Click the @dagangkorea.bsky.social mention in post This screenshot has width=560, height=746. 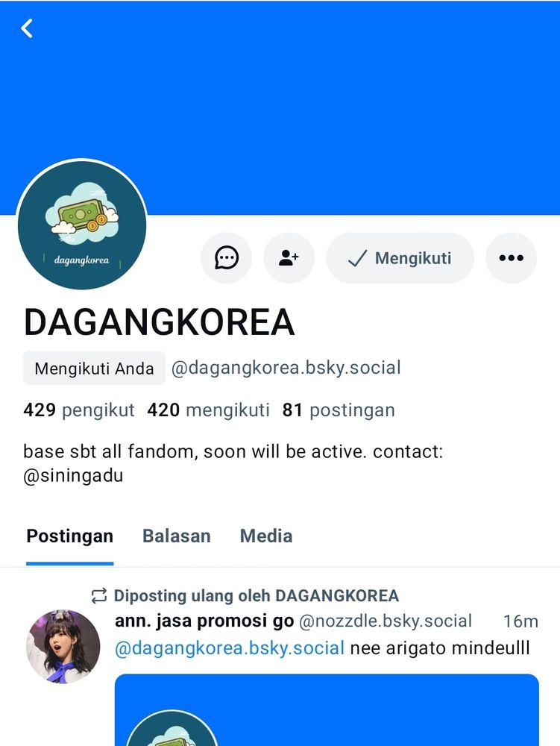pos(230,648)
